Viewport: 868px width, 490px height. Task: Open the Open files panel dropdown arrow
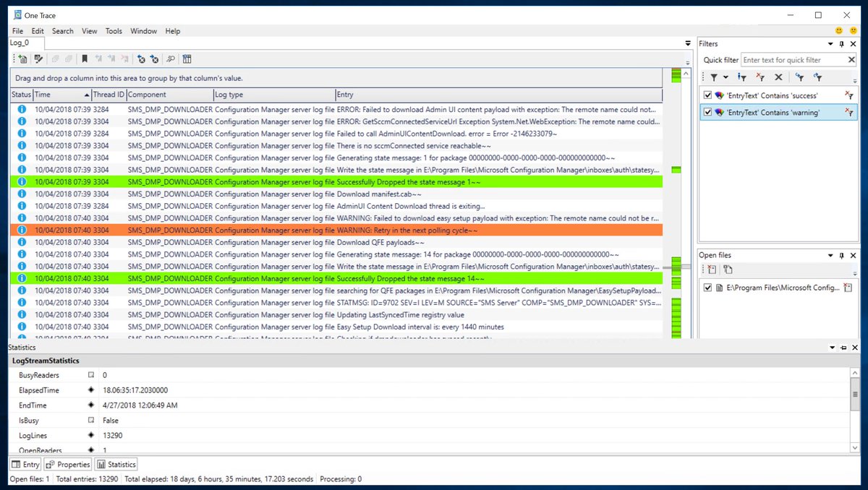point(831,254)
